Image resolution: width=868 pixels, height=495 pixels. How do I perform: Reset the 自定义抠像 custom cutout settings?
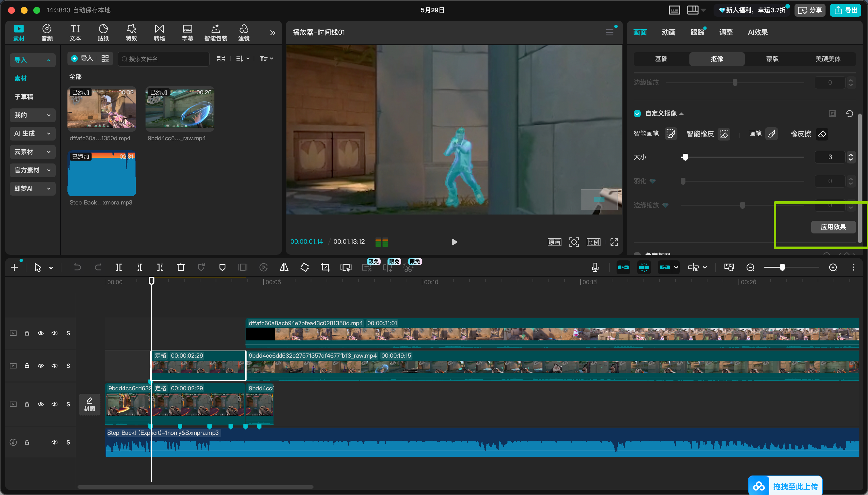pyautogui.click(x=849, y=114)
